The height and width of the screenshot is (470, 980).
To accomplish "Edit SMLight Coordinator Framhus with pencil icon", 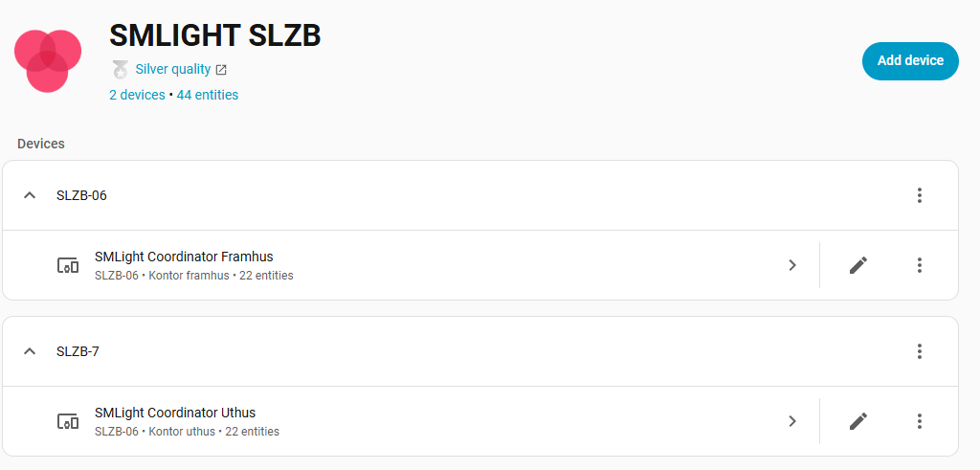I will (x=858, y=265).
